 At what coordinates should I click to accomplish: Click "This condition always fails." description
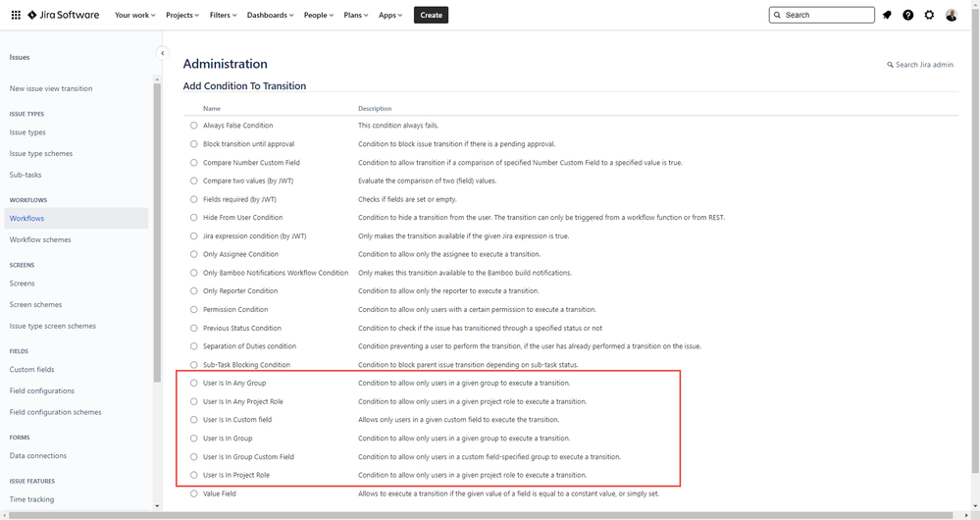[398, 126]
